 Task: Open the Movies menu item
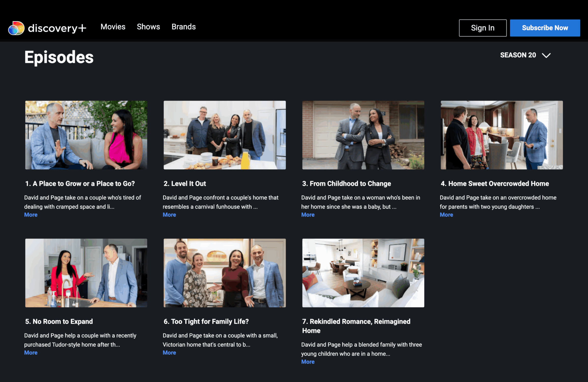pos(113,27)
